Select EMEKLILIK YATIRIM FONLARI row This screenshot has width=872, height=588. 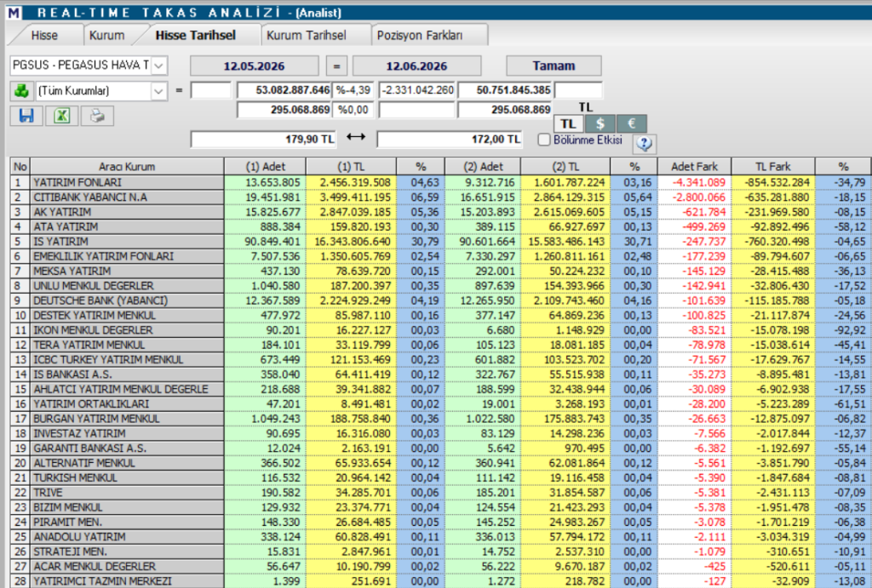click(440, 256)
